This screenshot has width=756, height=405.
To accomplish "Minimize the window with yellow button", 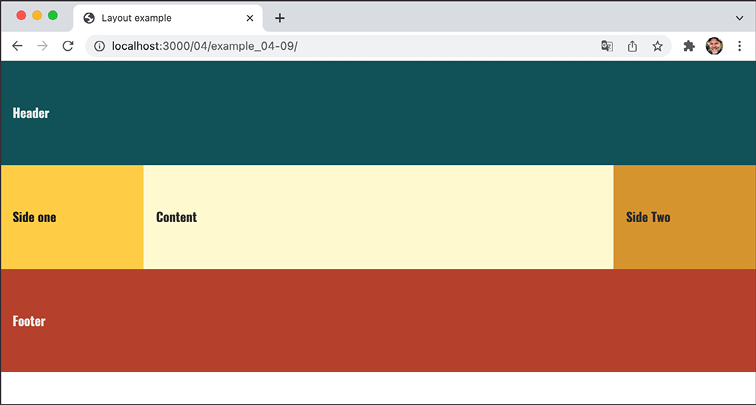I will (x=37, y=15).
